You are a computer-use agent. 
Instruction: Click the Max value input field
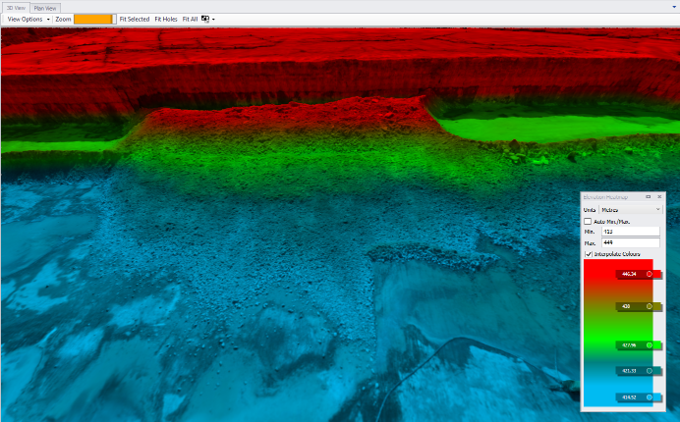pyautogui.click(x=631, y=243)
